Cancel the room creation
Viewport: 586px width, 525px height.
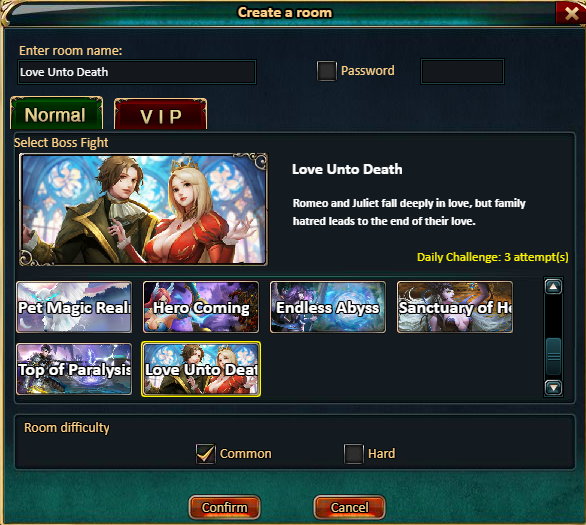click(x=349, y=507)
